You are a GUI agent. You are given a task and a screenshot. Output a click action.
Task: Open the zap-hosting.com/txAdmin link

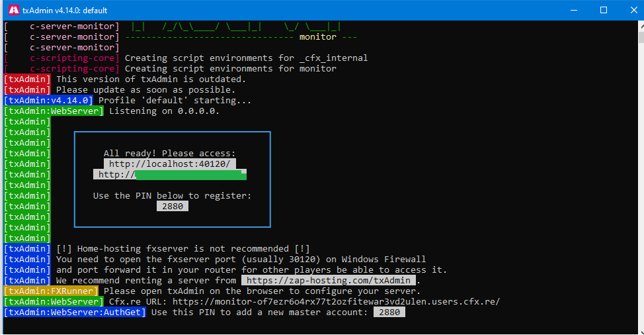[329, 280]
